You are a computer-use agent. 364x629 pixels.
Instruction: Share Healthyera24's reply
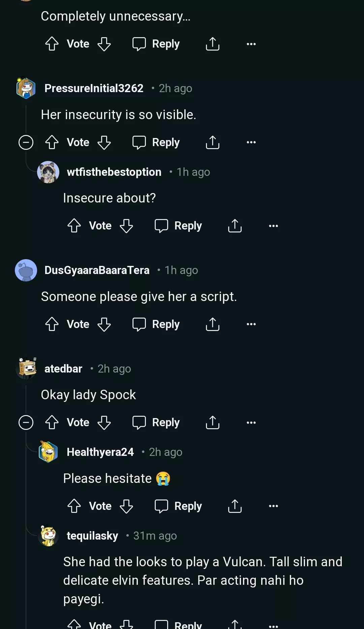click(x=235, y=506)
